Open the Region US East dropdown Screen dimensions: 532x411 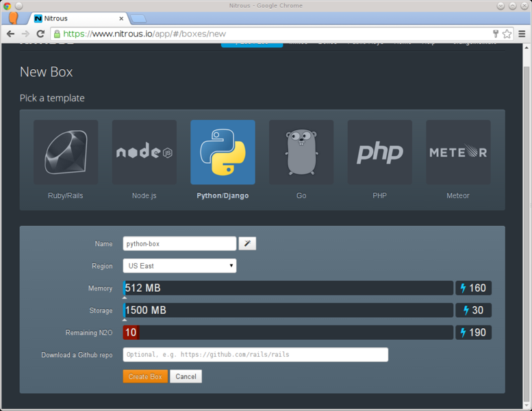point(179,266)
